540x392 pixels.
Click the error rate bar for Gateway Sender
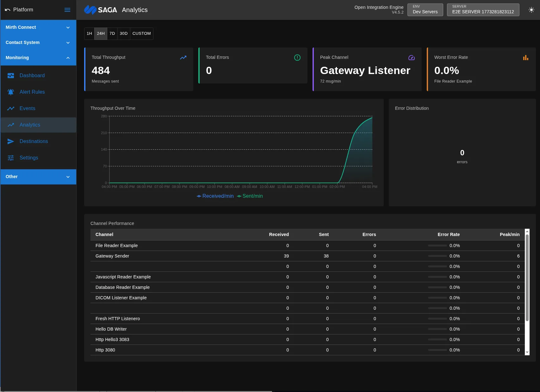(x=438, y=256)
